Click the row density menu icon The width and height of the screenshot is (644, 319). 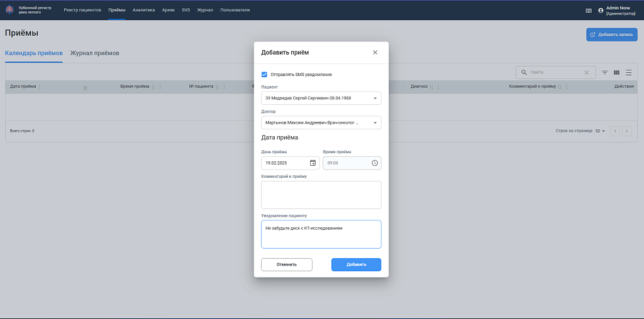click(628, 72)
